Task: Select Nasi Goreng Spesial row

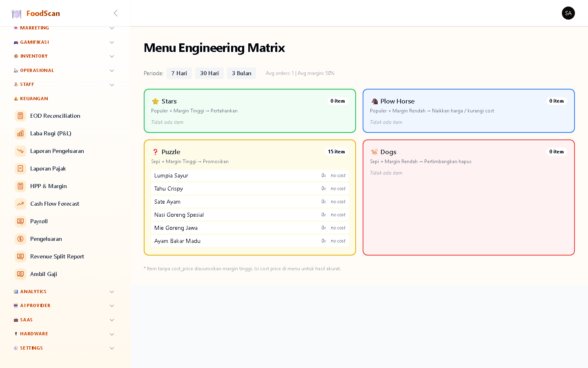Action: (x=250, y=215)
